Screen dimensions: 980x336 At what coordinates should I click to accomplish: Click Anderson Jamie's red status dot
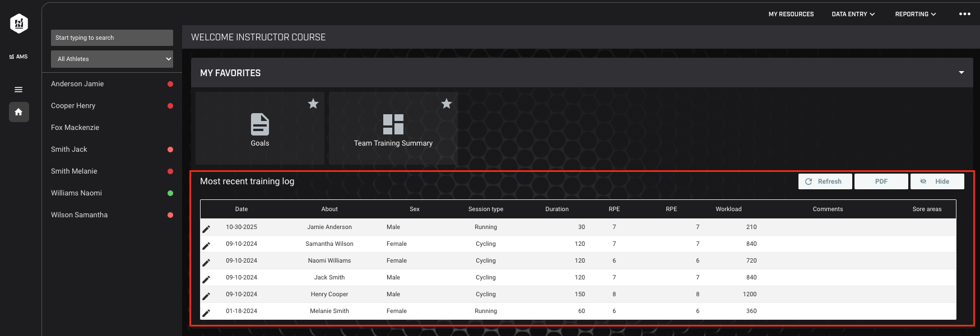[x=170, y=84]
